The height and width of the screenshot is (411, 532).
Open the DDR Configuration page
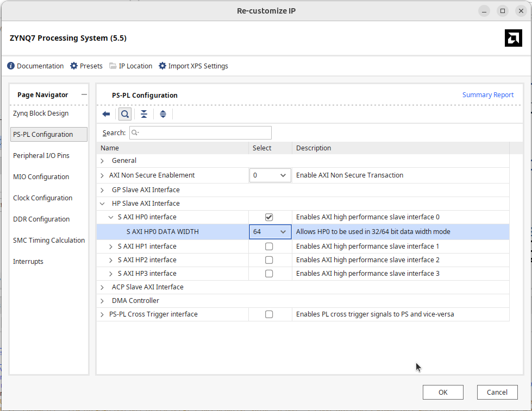point(41,219)
